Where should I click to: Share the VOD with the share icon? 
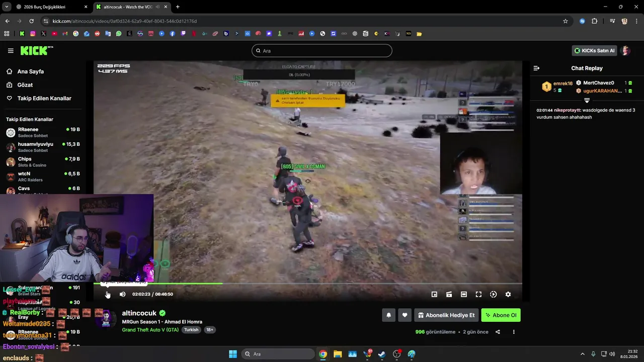point(498,332)
